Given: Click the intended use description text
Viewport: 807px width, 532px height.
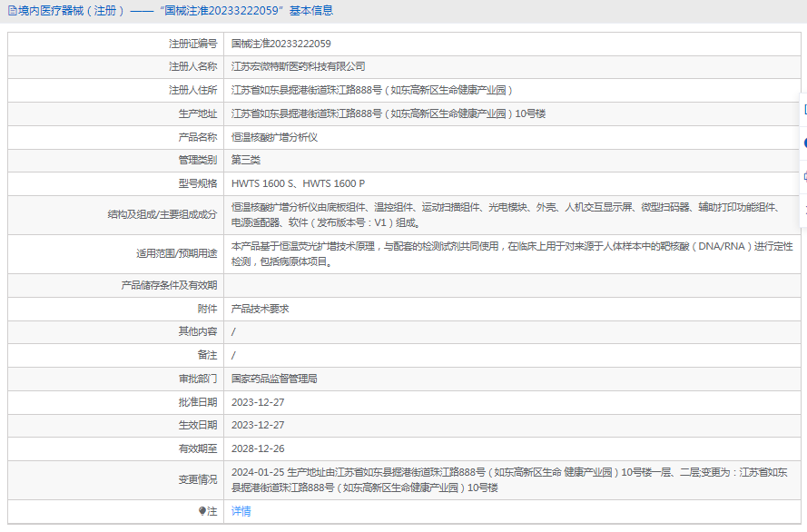Looking at the screenshot, I should click(x=512, y=254).
